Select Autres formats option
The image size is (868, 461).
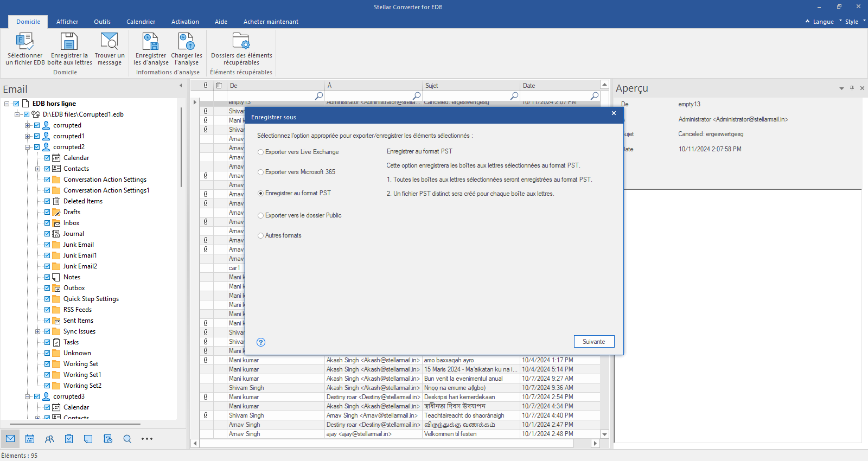[279, 235]
